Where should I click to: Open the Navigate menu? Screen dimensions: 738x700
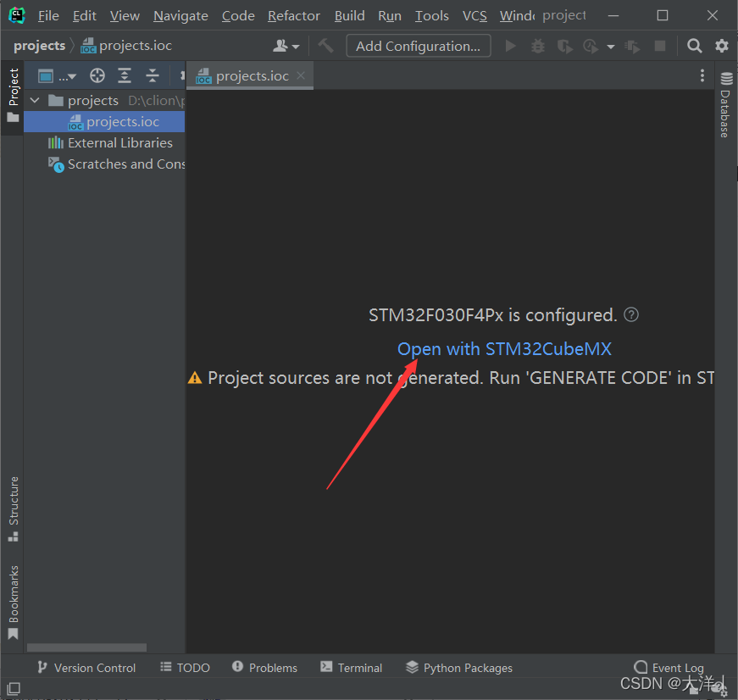180,16
